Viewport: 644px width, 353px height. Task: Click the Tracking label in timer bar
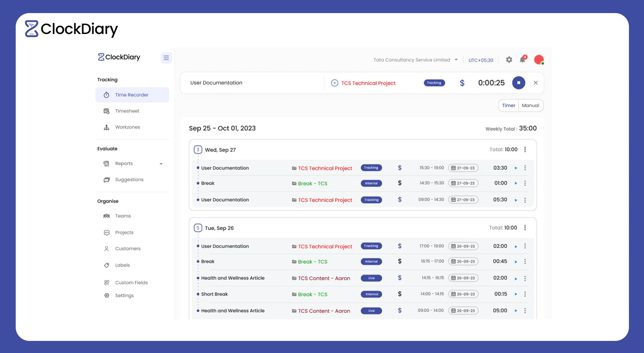tap(434, 83)
